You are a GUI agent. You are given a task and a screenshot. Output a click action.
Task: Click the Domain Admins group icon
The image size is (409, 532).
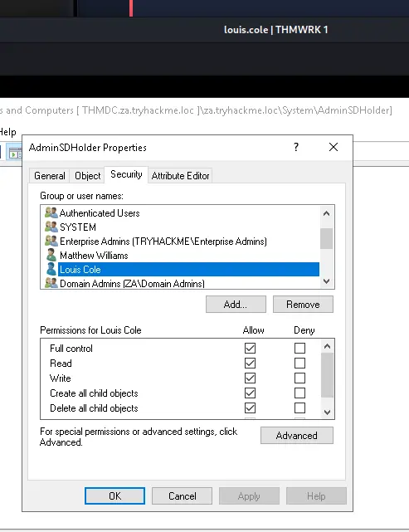(x=51, y=283)
